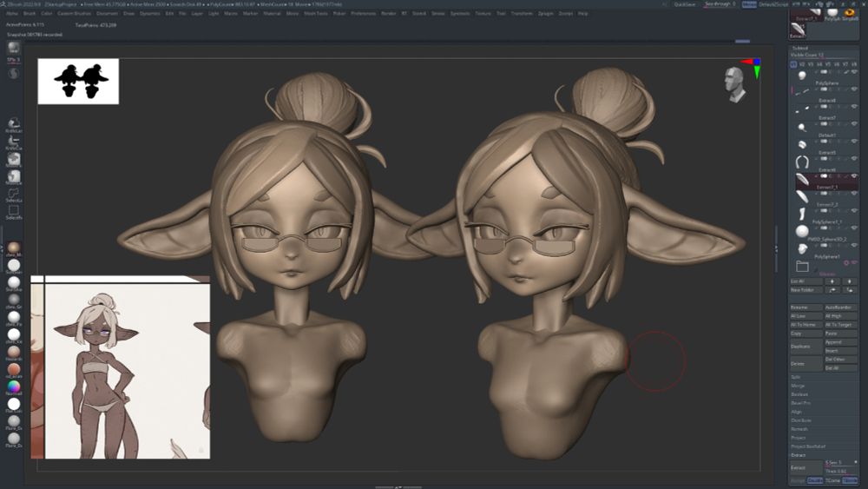Adjust the Visible Count slider
Viewport: 868px width, 489px height.
coord(824,56)
